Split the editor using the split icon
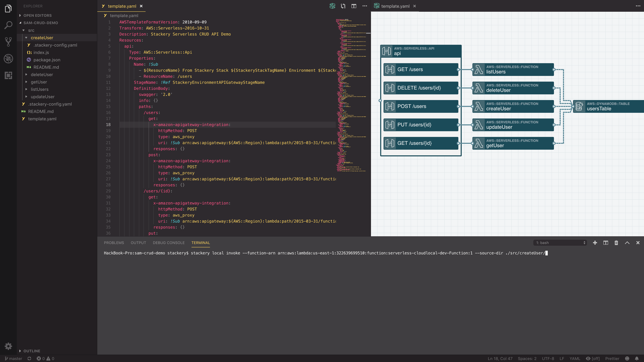The image size is (644, 362). click(x=354, y=6)
